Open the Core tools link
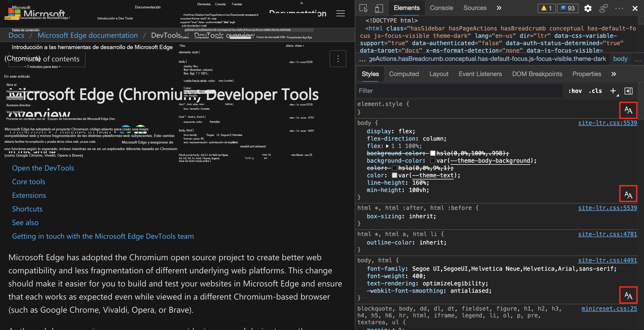This screenshot has height=330, width=644. pyautogui.click(x=29, y=182)
